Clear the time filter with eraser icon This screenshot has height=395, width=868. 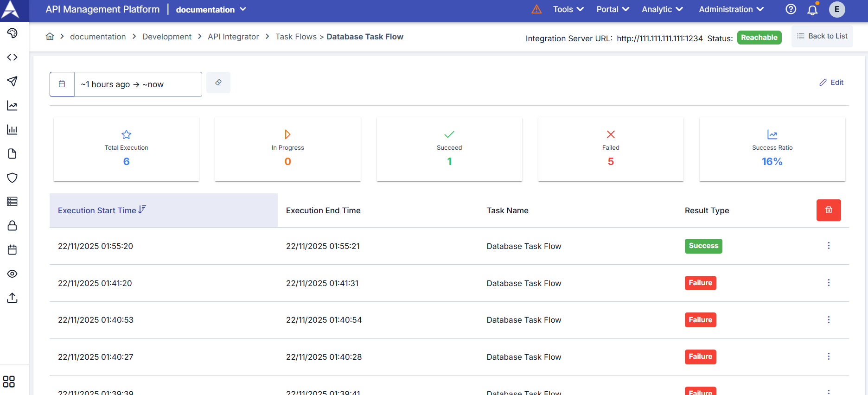click(218, 83)
